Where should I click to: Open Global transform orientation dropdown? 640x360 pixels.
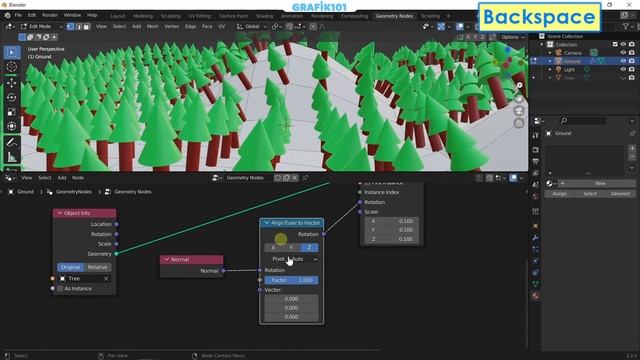[251, 27]
